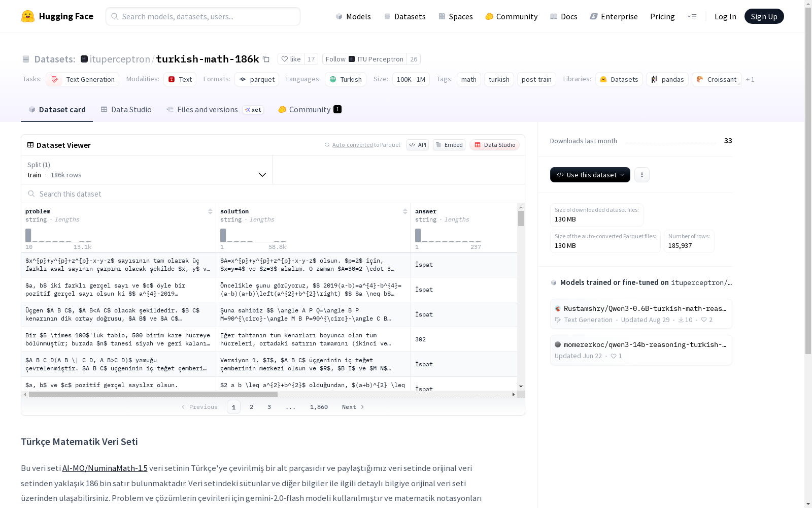Select the 100K - 1M size tag

pyautogui.click(x=411, y=79)
